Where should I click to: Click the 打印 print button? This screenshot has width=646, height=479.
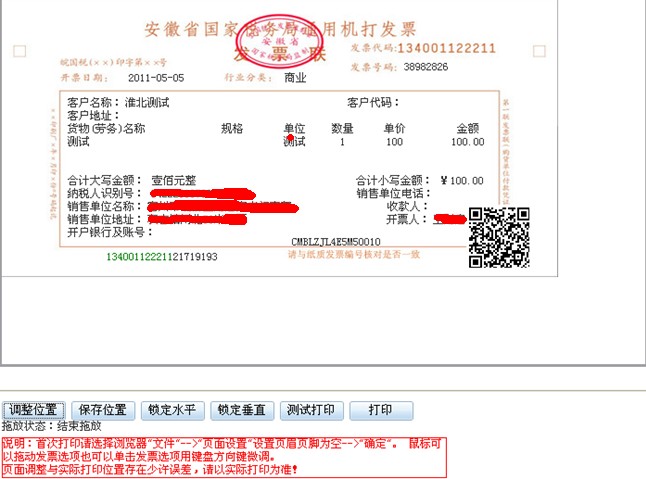click(381, 410)
